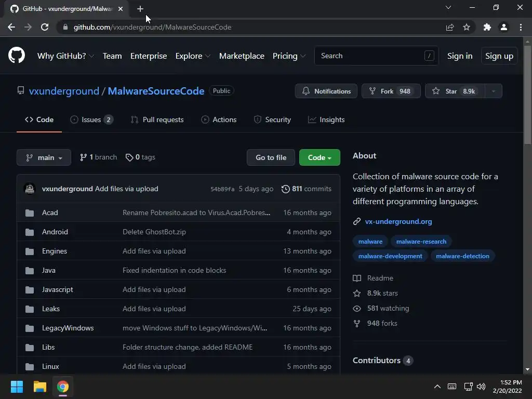Viewport: 532px width, 399px height.
Task: Open the Javascript folder
Action: pyautogui.click(x=57, y=290)
